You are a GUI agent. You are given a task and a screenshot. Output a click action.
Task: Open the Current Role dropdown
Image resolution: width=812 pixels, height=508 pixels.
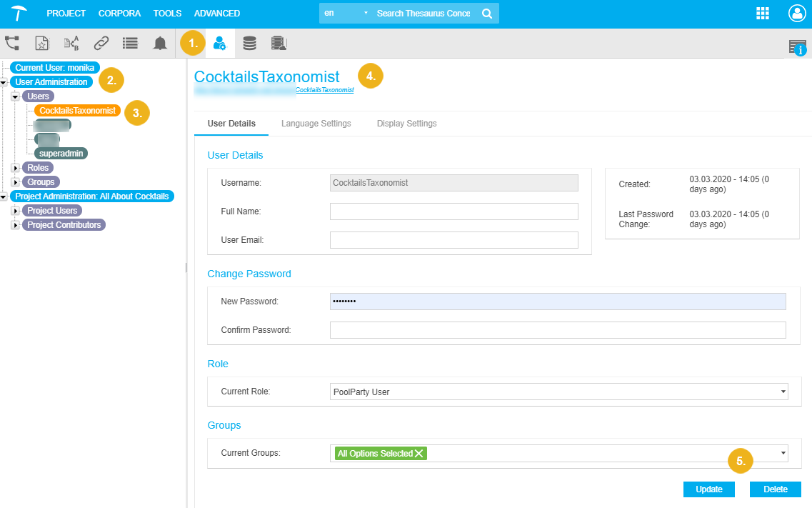click(558, 392)
